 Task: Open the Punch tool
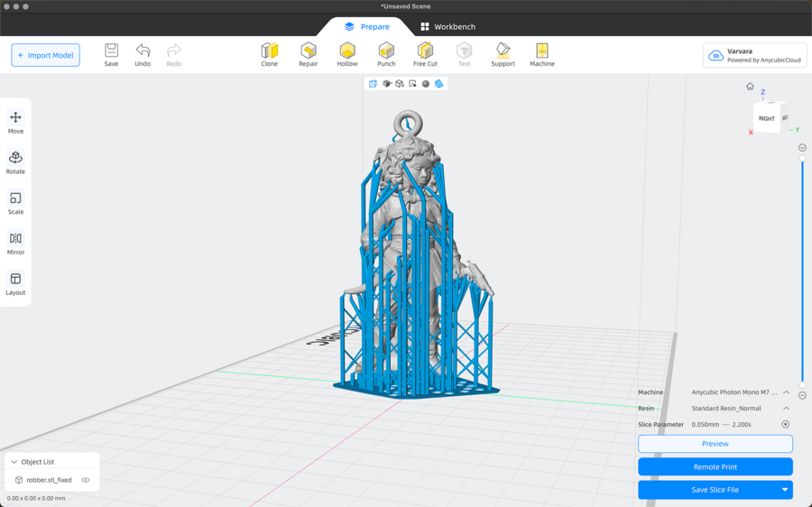(x=386, y=54)
